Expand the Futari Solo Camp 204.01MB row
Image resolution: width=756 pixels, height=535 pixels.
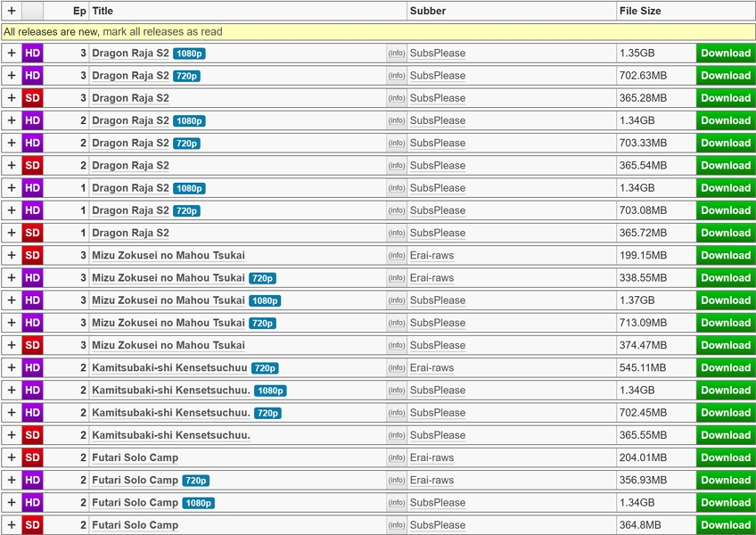click(12, 457)
